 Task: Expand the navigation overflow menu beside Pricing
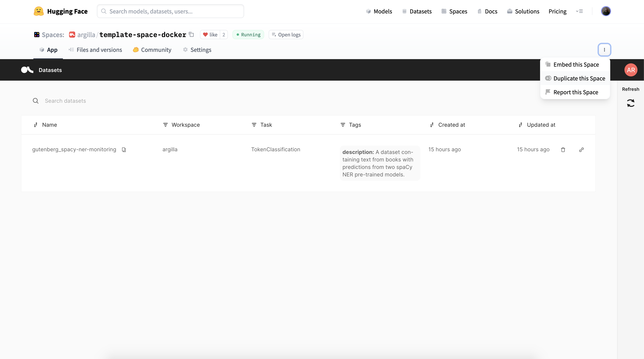(580, 11)
